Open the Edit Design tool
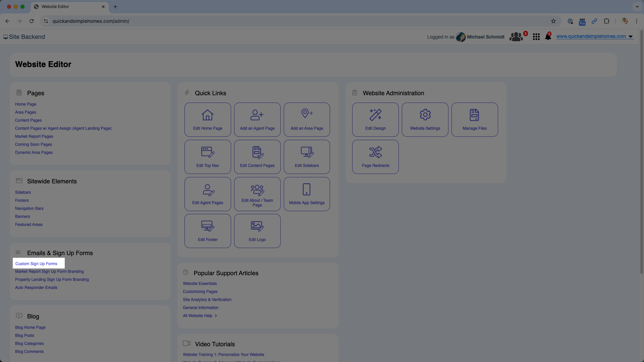 (x=375, y=119)
